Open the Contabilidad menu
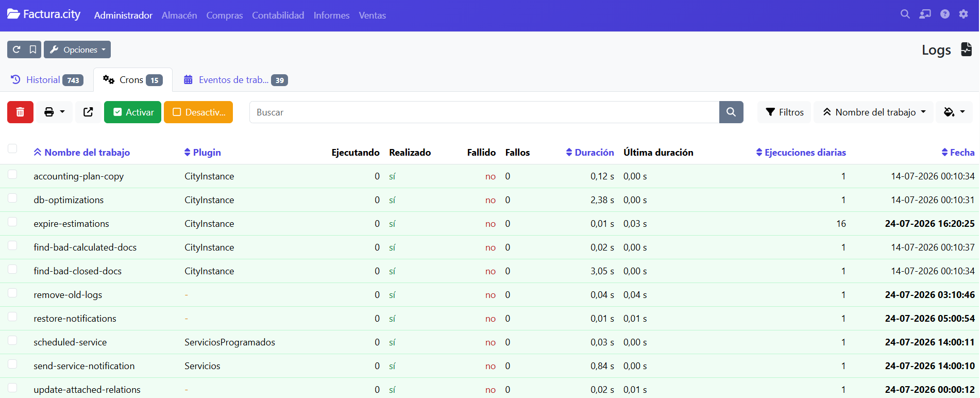The width and height of the screenshot is (980, 398). click(x=278, y=15)
